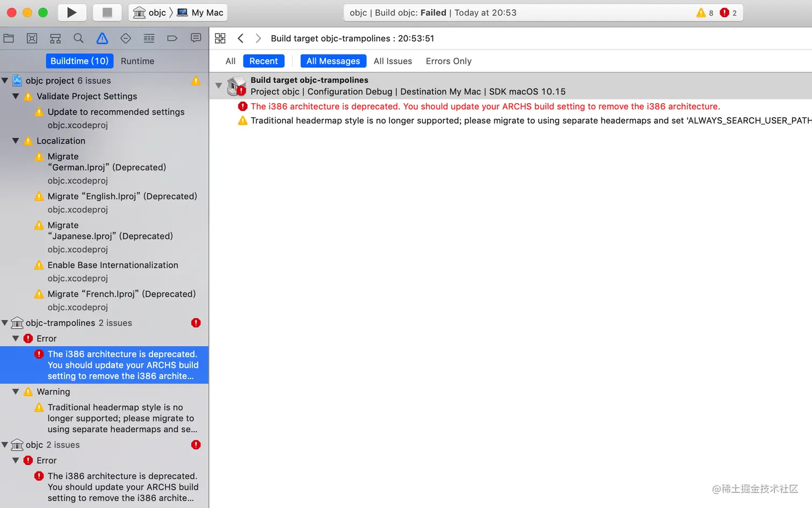Open the Source Control navigator icon
Image resolution: width=812 pixels, height=508 pixels.
click(x=32, y=38)
